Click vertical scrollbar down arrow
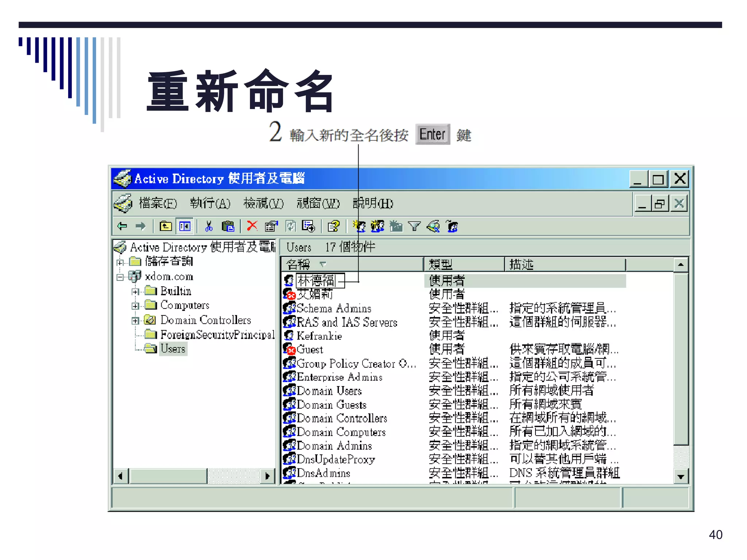 [x=681, y=476]
